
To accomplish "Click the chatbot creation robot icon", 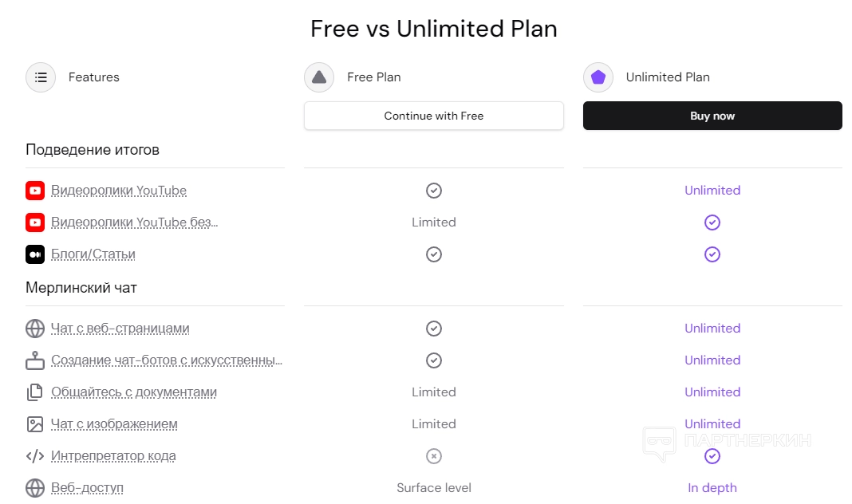I will (x=35, y=360).
